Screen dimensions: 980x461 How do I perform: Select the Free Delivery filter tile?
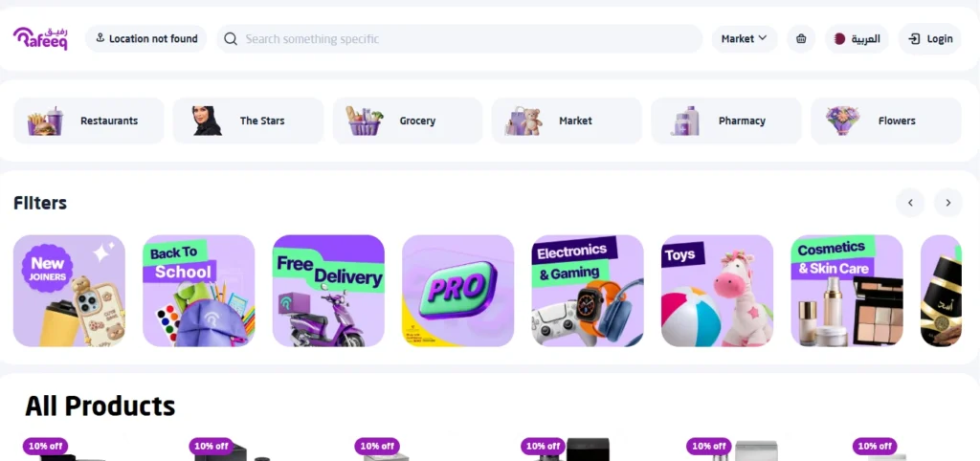(328, 291)
